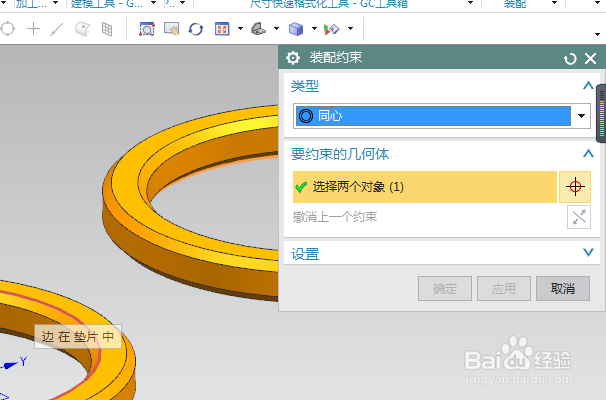
Task: Toggle the Bounded Grid snap icon
Action: click(107, 29)
